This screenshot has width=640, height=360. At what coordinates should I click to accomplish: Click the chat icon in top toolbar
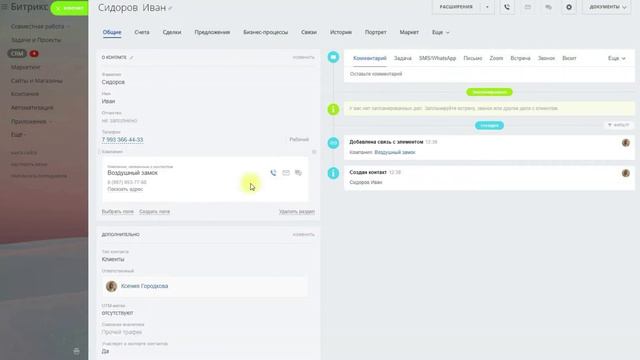click(549, 7)
